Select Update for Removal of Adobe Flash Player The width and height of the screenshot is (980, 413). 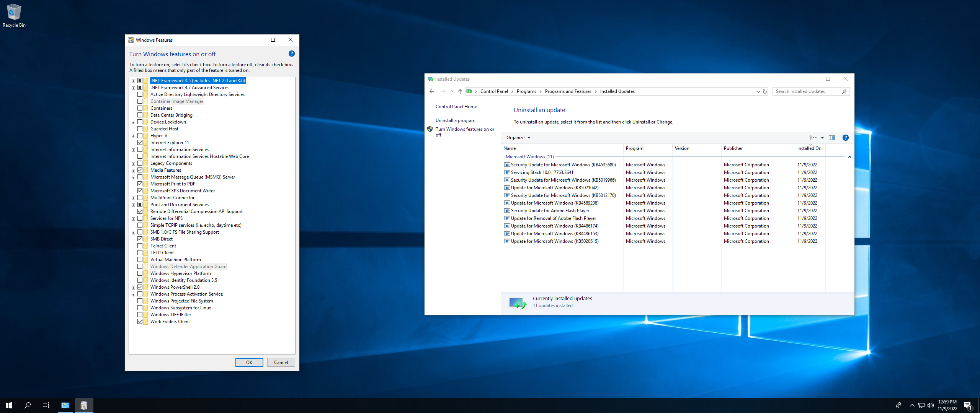(553, 218)
